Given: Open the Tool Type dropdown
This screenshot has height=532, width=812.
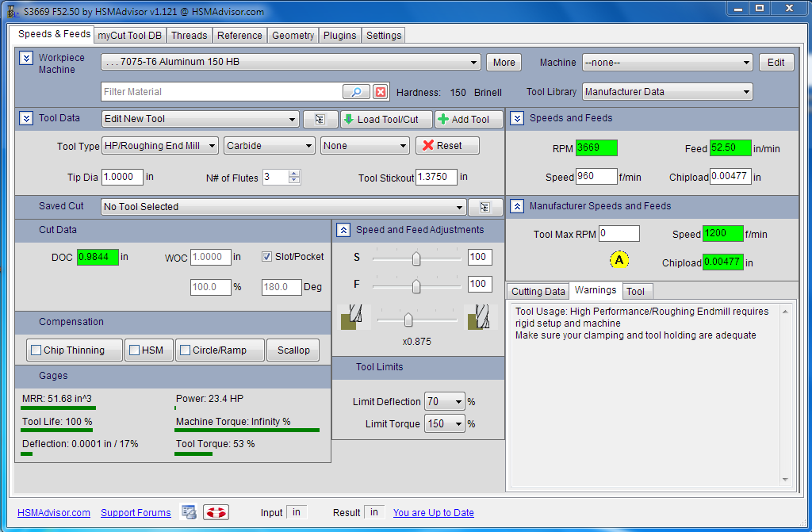Looking at the screenshot, I should (159, 146).
